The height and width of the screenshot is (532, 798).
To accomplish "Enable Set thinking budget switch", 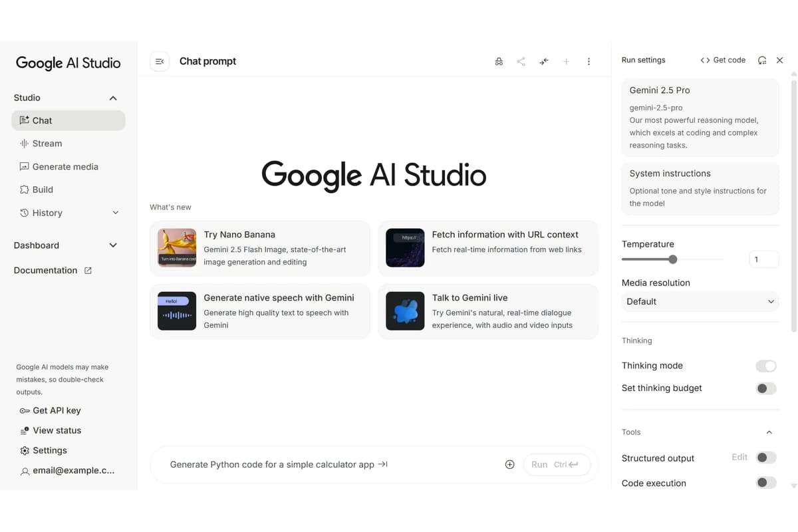I will click(x=766, y=388).
